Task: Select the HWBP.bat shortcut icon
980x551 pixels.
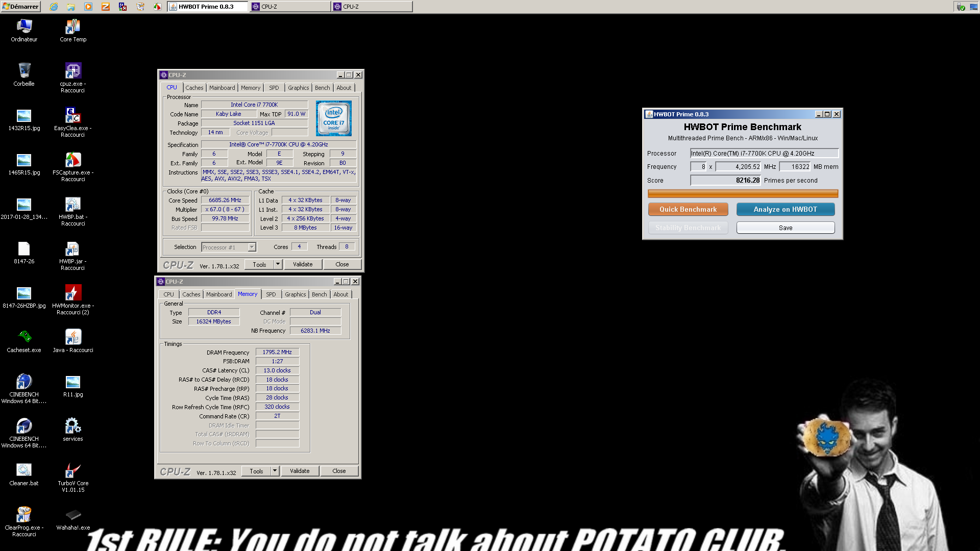Action: click(73, 211)
